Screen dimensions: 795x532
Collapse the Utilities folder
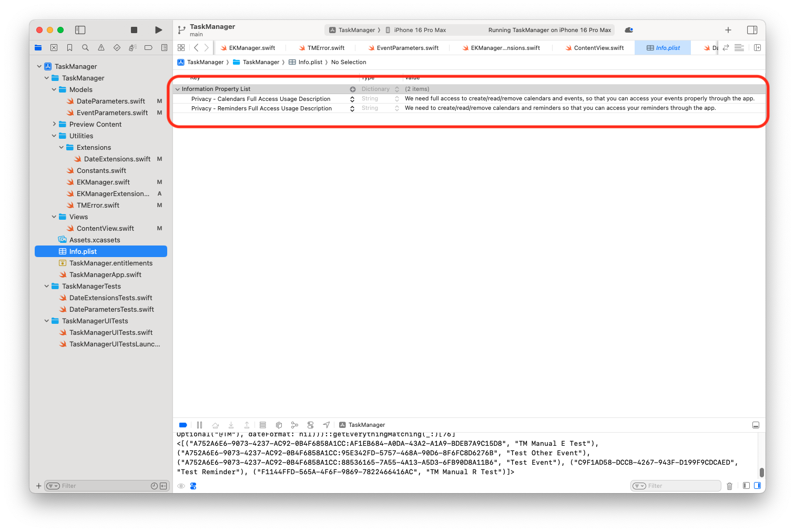[x=54, y=136]
